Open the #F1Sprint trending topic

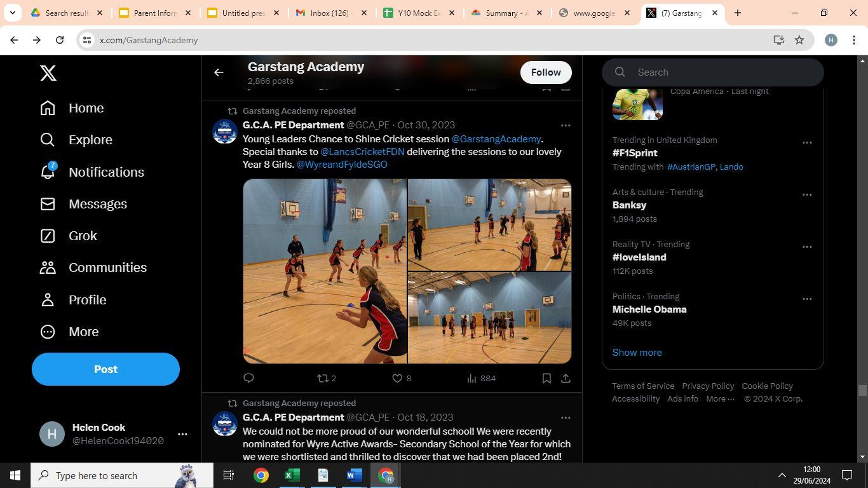[635, 153]
